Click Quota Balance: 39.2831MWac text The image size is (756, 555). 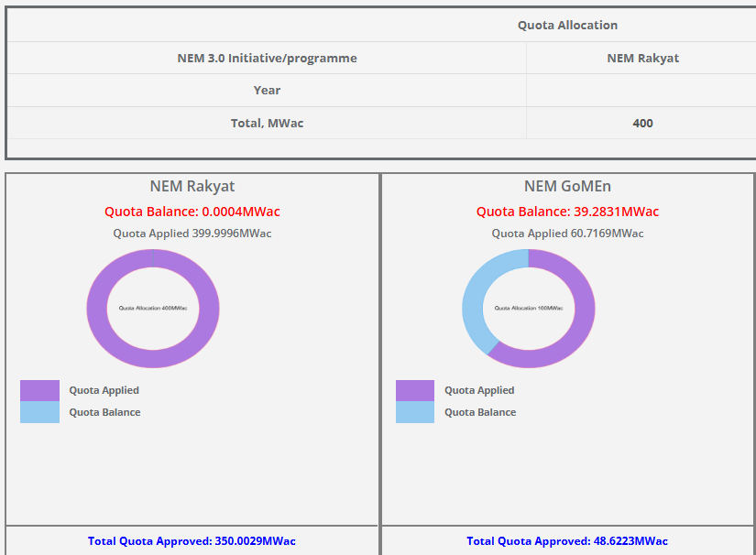pos(567,212)
